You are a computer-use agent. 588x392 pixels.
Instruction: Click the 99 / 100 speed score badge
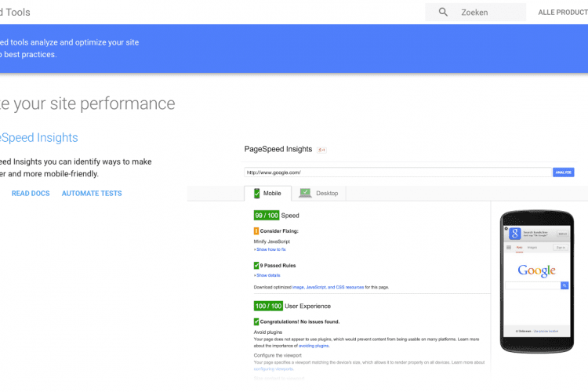coord(267,216)
